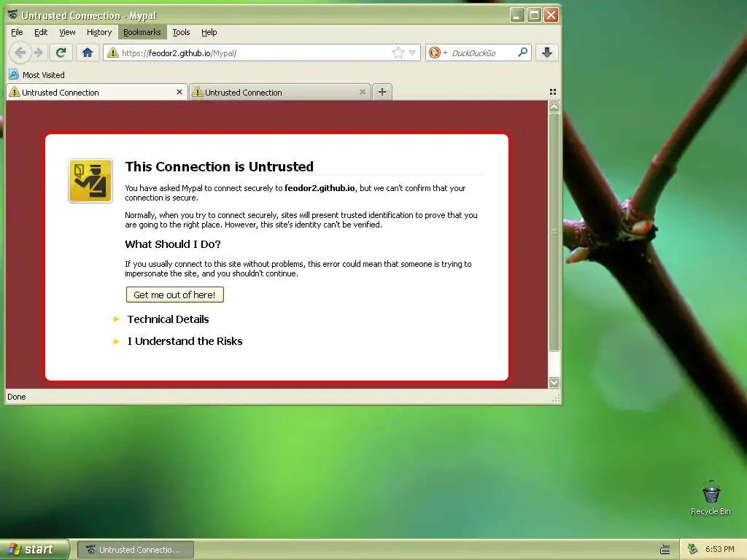Open the History menu
The height and width of the screenshot is (560, 747).
tap(99, 32)
